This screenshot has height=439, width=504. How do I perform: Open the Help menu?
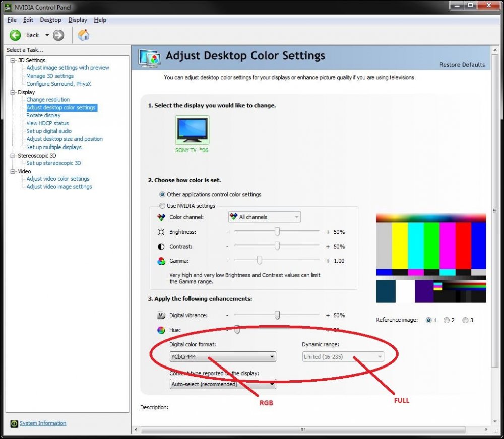pyautogui.click(x=100, y=20)
